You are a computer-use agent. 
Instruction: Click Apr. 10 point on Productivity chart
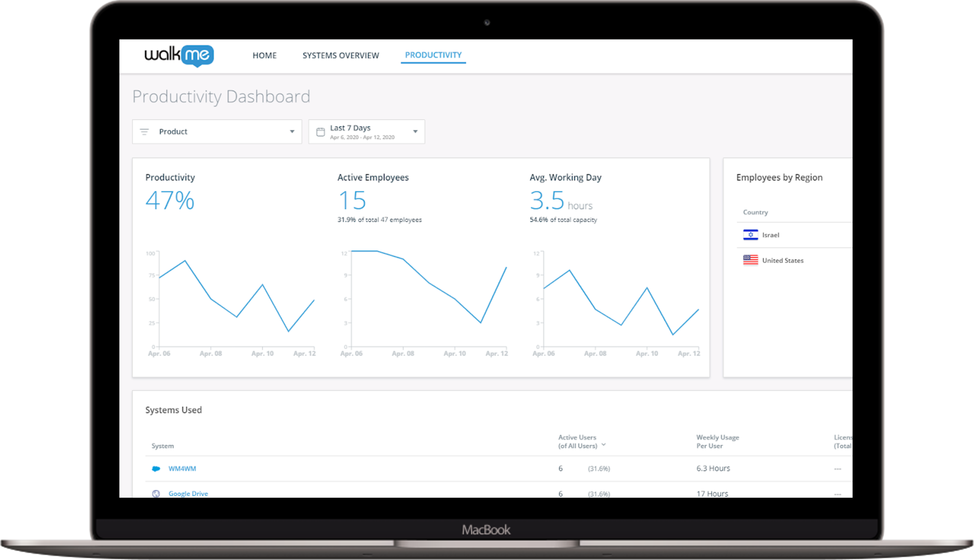point(263,285)
